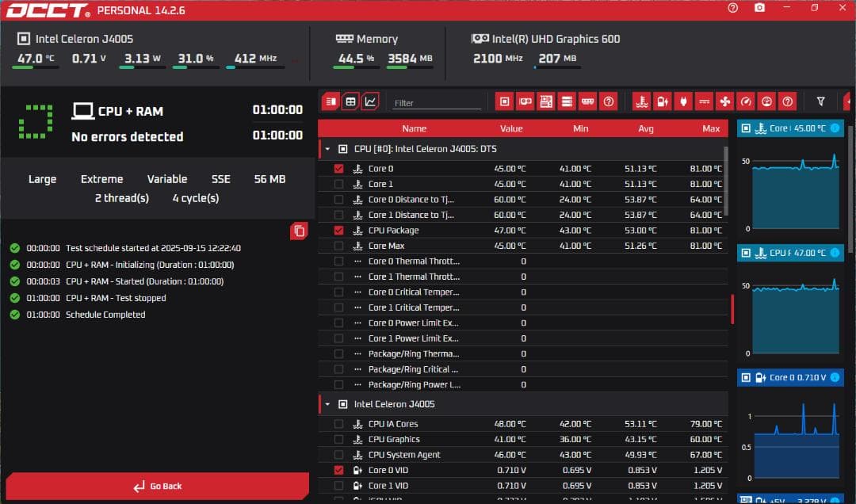856x504 pixels.
Task: Click the memory sensors icon in toolbar
Action: 587,101
